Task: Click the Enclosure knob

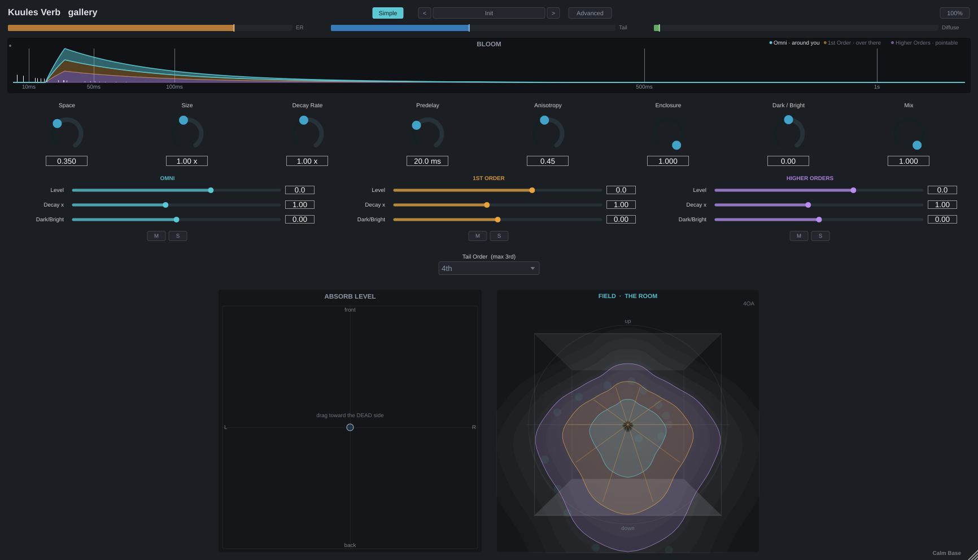Action: pyautogui.click(x=668, y=133)
